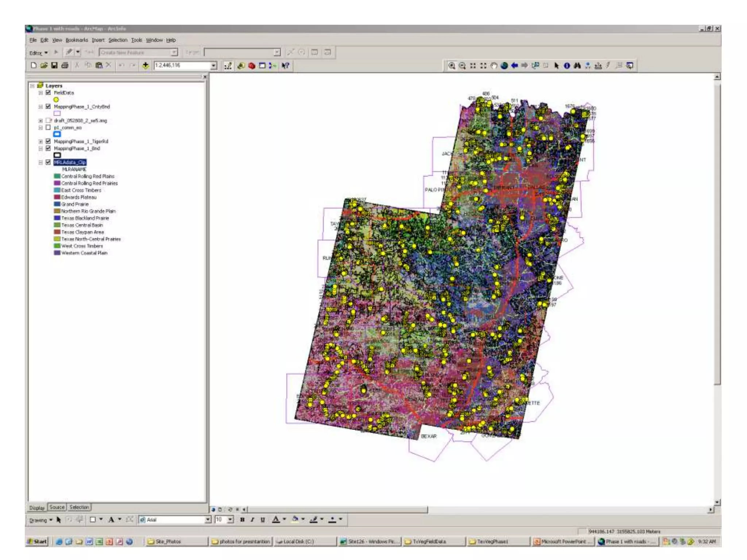This screenshot has width=747, height=560.
Task: Click the Add Data button
Action: [x=146, y=66]
